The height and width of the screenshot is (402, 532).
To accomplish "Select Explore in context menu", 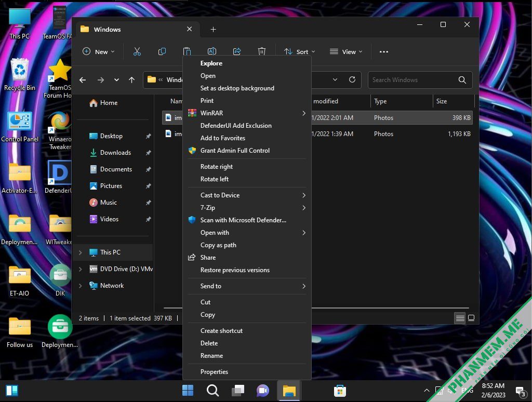I will point(247,63).
